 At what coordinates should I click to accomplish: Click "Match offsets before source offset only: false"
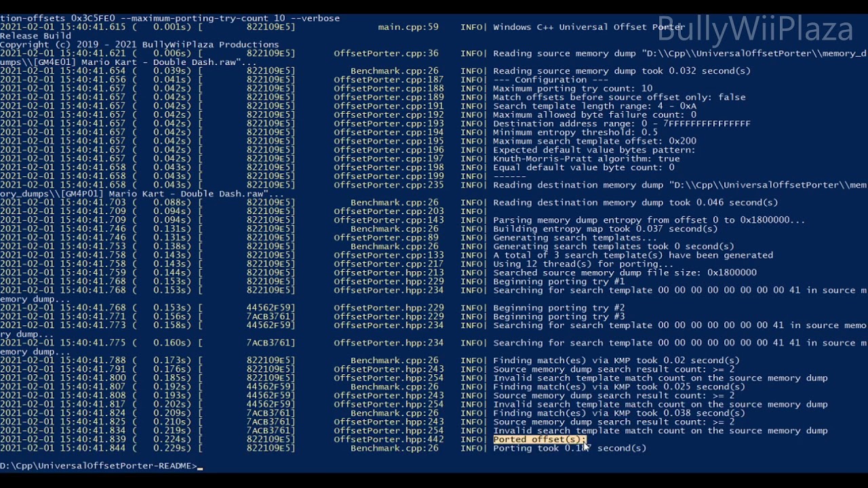click(x=619, y=98)
